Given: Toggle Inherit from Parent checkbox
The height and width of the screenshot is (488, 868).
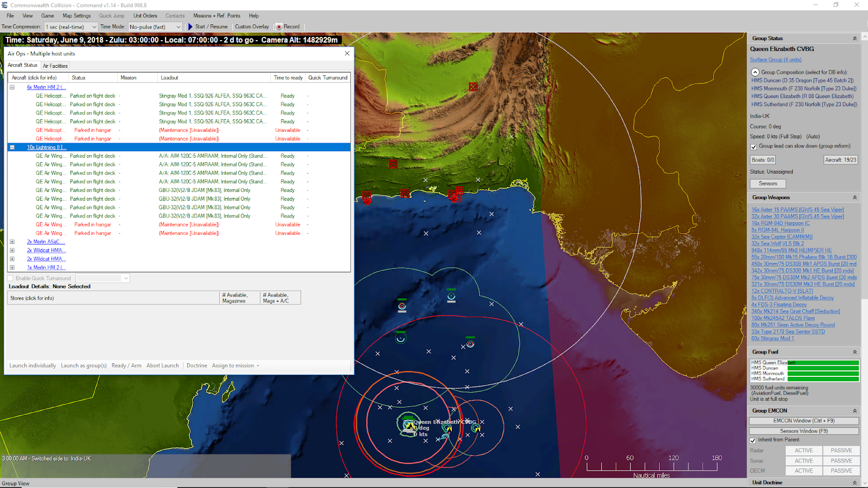Looking at the screenshot, I should click(x=753, y=440).
